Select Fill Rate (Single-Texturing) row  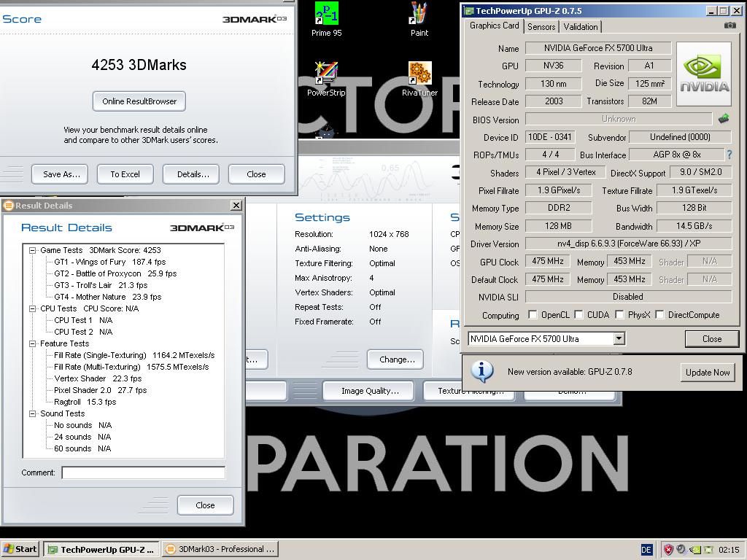[134, 355]
